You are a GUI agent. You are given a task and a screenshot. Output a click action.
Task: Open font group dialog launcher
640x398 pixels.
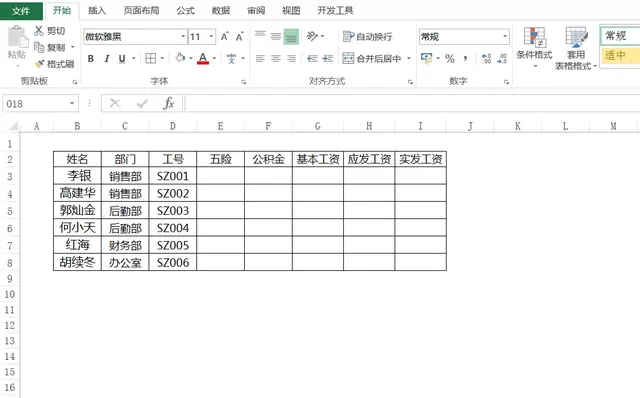243,82
